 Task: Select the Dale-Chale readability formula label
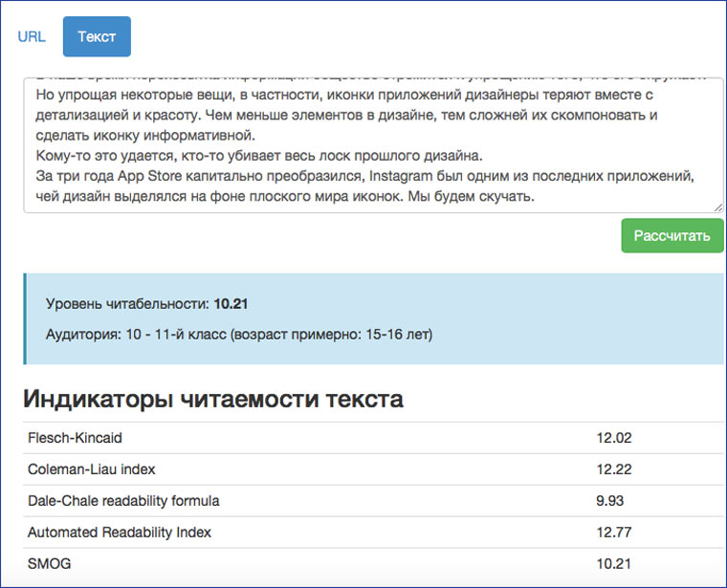pyautogui.click(x=123, y=501)
